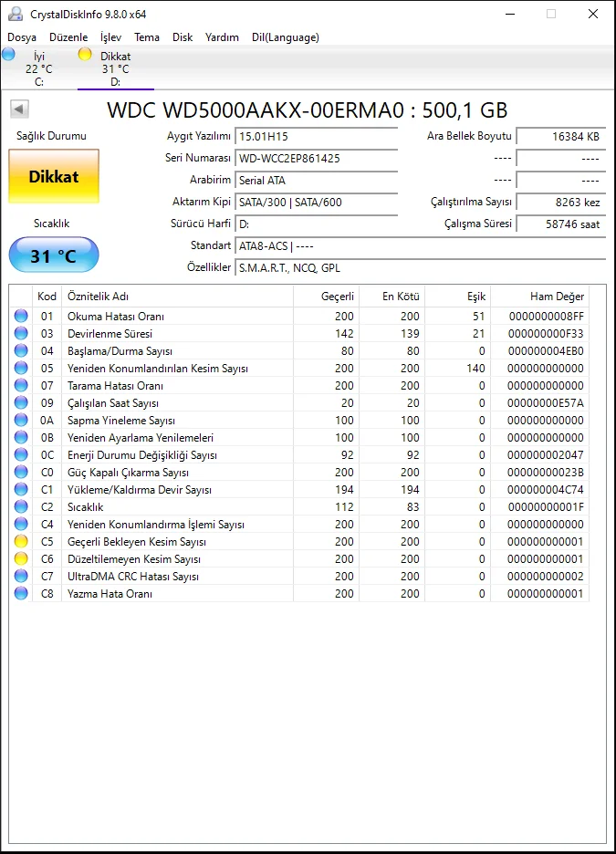Viewport: 616px width, 854px height.
Task: Click the Eşik column header
Action: click(x=458, y=297)
